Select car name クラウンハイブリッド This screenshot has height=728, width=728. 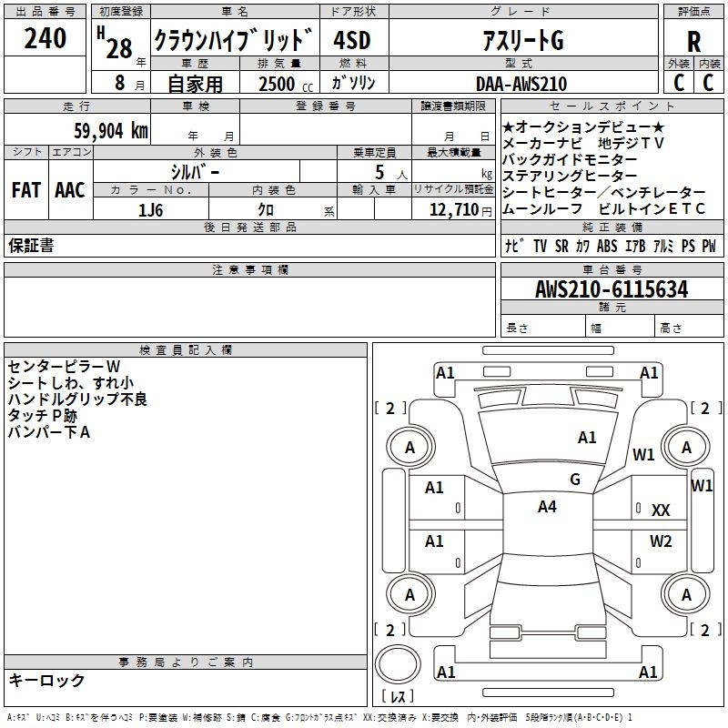pyautogui.click(x=234, y=40)
